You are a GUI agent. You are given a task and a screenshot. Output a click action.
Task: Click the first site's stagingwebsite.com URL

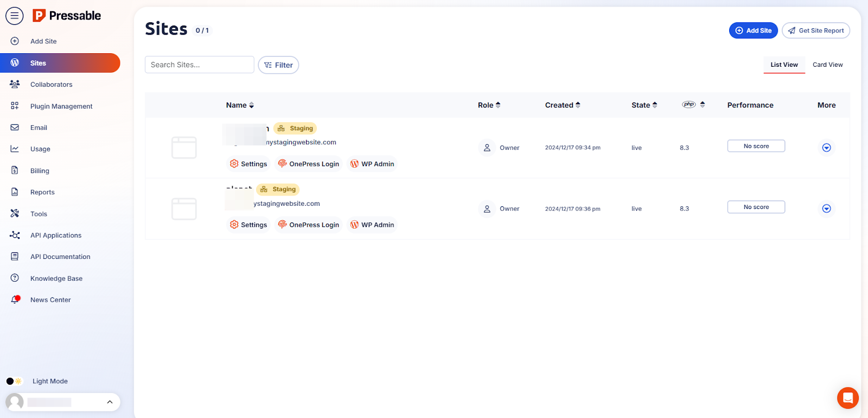301,142
